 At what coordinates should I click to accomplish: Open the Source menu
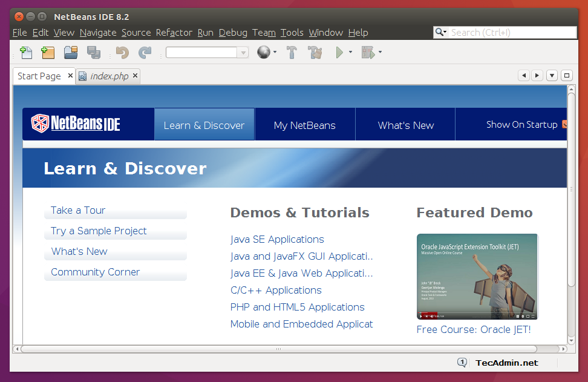click(x=136, y=33)
